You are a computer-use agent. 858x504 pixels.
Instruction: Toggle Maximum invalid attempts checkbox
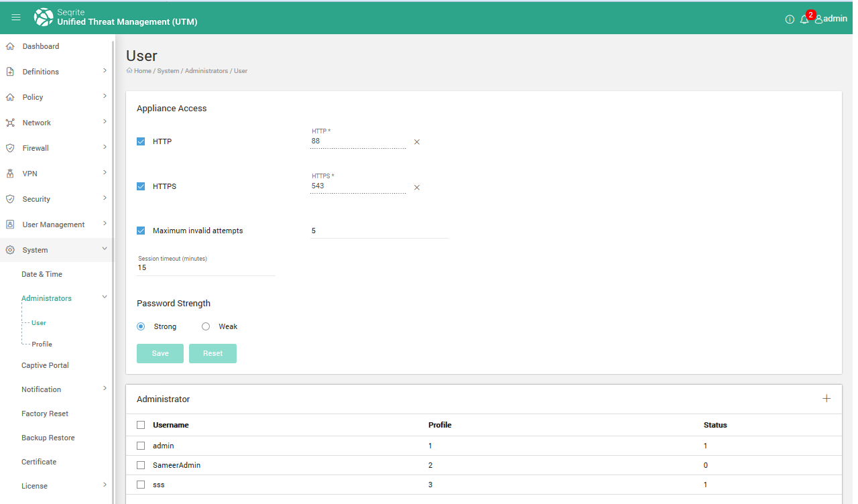coord(141,231)
